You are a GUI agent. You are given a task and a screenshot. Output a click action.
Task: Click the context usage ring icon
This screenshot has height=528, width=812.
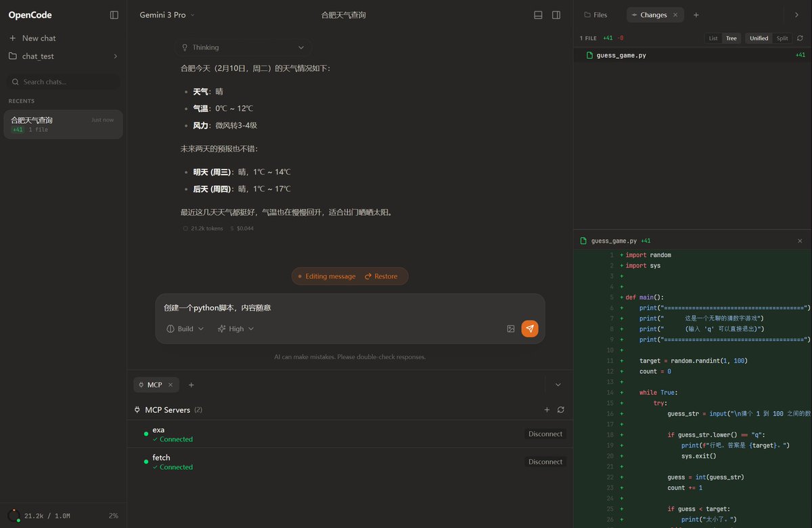(x=14, y=516)
